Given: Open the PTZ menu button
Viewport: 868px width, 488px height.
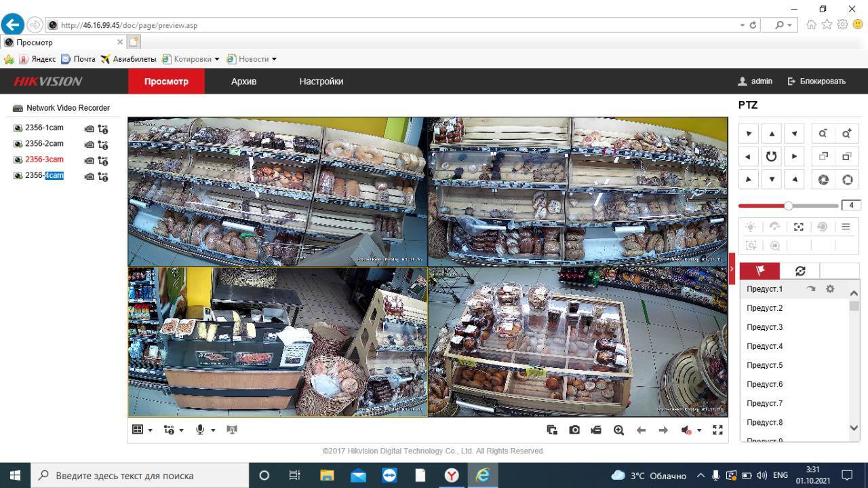Looking at the screenshot, I should coord(846,227).
